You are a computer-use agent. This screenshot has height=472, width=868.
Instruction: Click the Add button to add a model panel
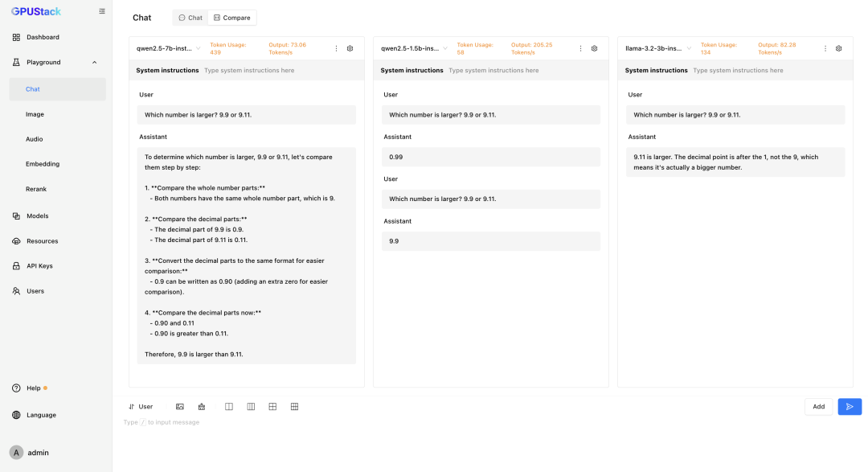point(818,406)
